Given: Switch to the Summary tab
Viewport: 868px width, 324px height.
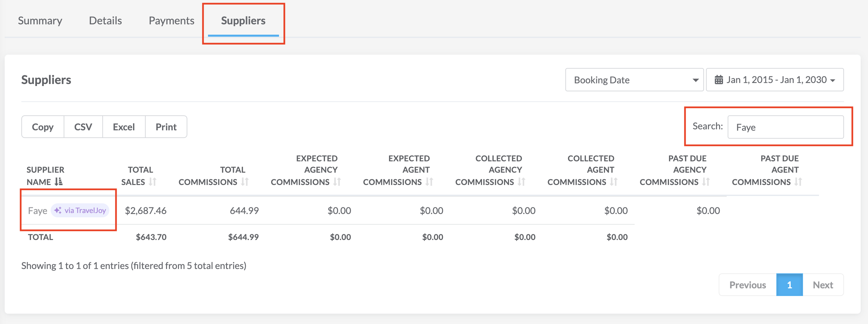Looking at the screenshot, I should coord(40,21).
